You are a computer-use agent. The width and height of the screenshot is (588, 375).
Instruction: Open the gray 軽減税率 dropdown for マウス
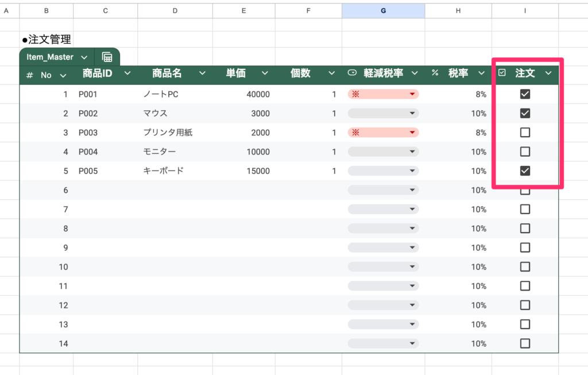(383, 114)
